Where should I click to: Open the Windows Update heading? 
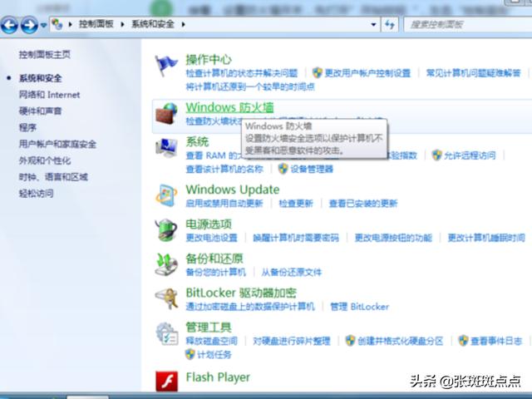tap(233, 190)
